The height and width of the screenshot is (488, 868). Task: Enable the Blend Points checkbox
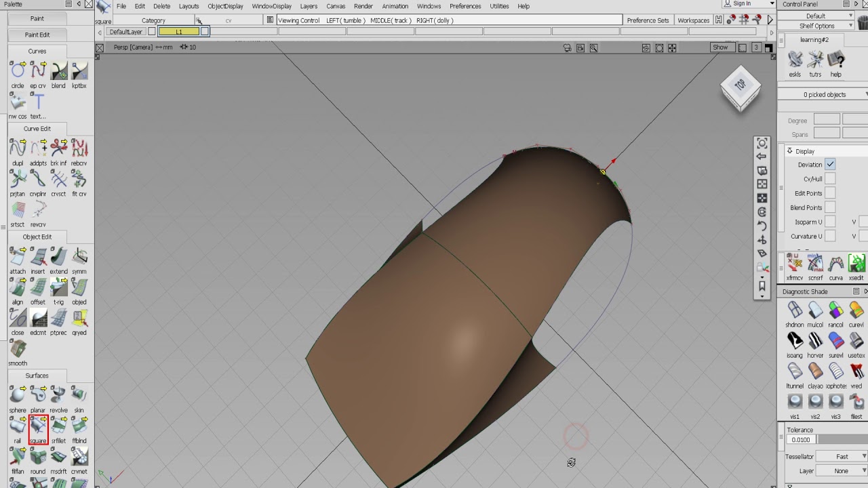pyautogui.click(x=830, y=207)
